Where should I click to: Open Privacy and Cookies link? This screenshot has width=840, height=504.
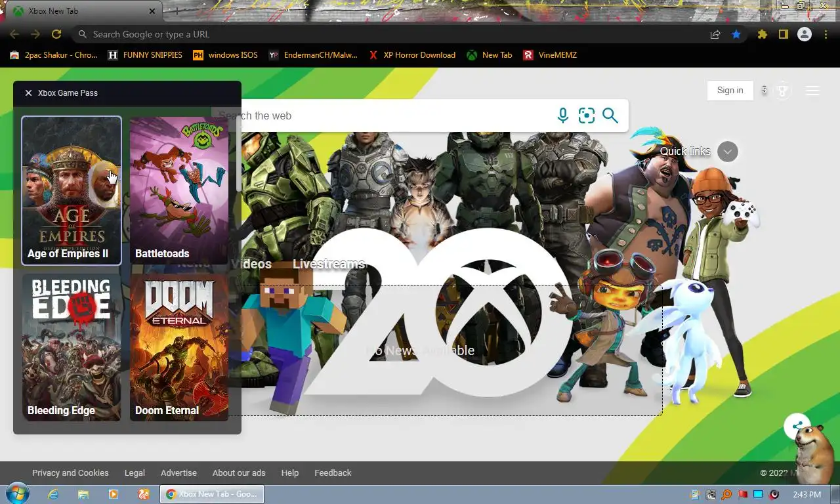coord(70,473)
